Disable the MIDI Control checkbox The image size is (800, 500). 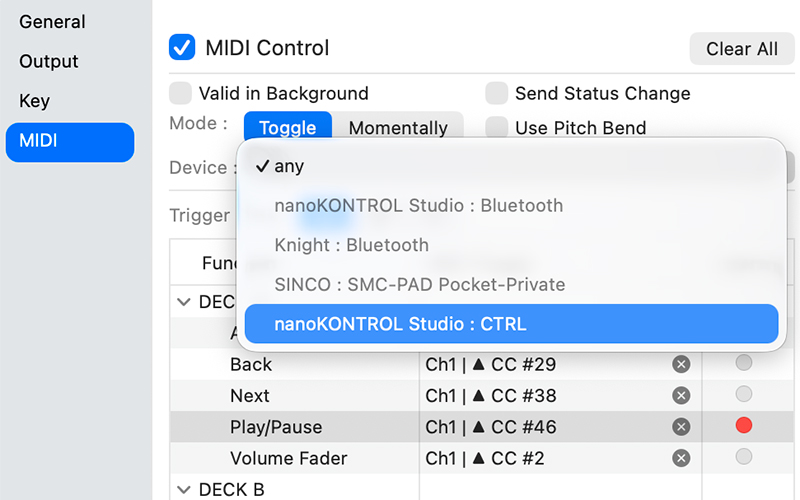(x=182, y=47)
